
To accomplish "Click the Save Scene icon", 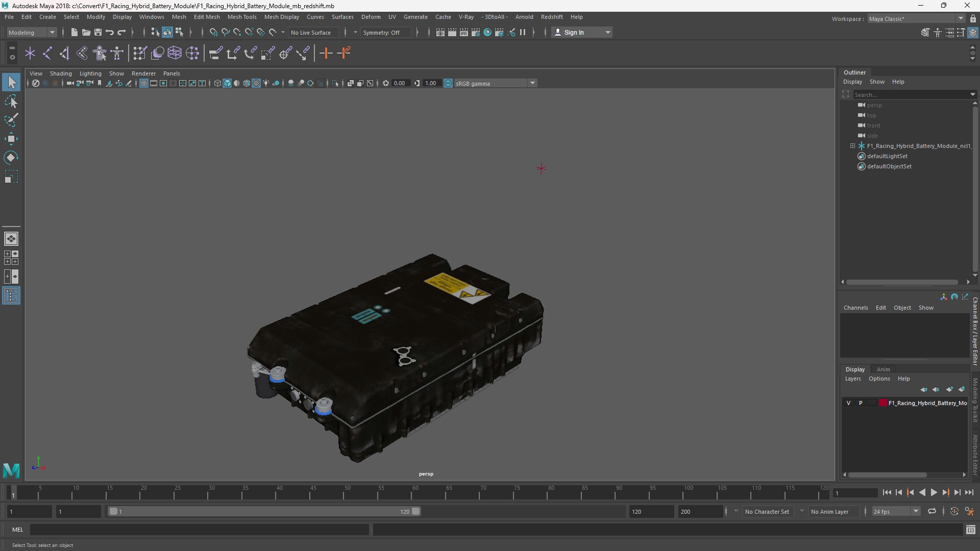I will pyautogui.click(x=97, y=32).
